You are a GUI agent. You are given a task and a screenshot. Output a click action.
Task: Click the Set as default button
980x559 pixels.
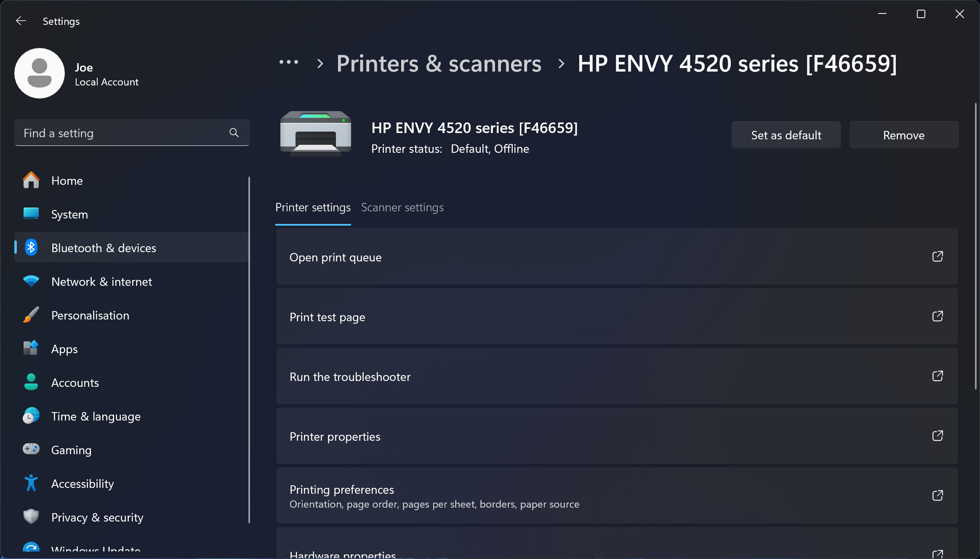click(x=786, y=135)
